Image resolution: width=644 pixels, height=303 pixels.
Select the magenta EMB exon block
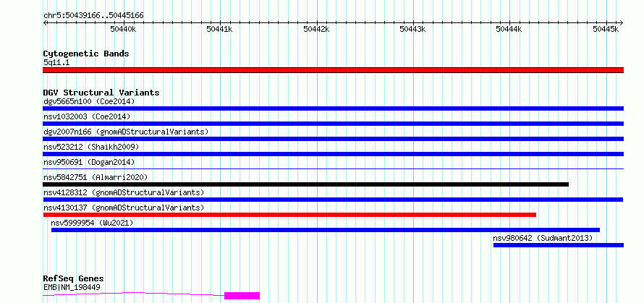tap(242, 296)
